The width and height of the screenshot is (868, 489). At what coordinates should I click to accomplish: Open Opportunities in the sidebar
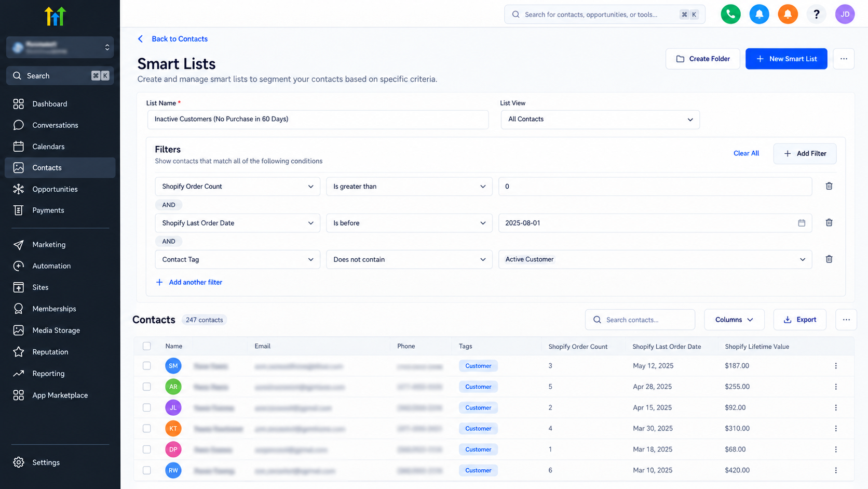(x=60, y=189)
